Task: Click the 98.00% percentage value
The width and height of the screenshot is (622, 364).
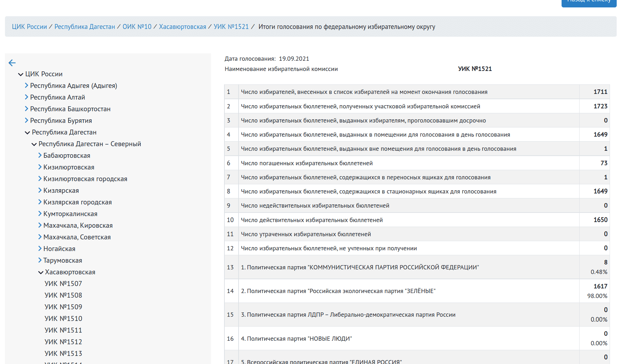Action: tap(597, 296)
